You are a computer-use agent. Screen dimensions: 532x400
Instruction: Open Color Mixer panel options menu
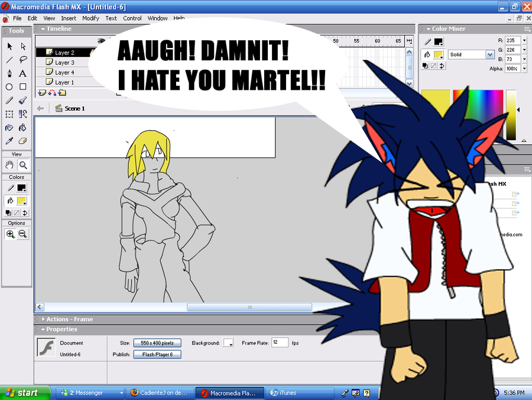pos(527,29)
